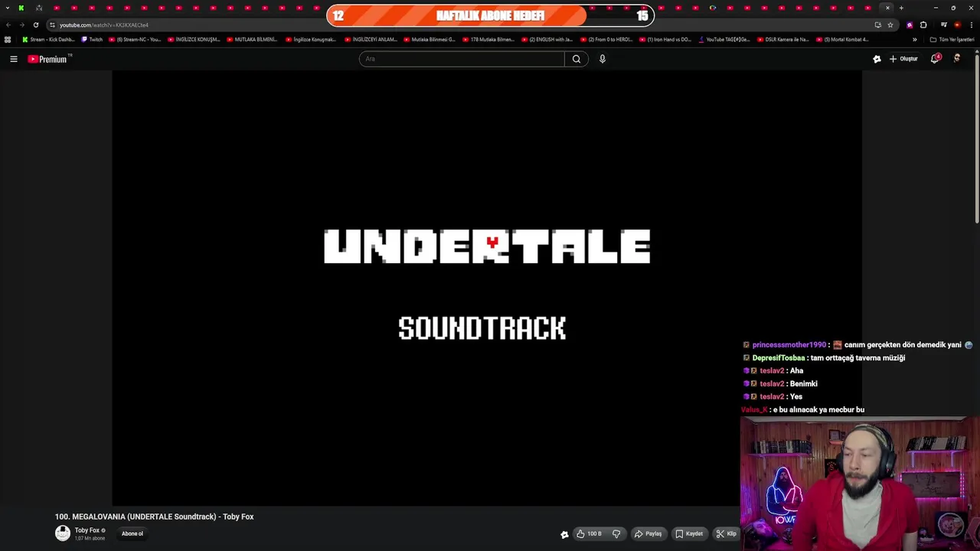The image size is (980, 551).
Task: Open the purple extension icon in toolbar
Action: tap(910, 24)
